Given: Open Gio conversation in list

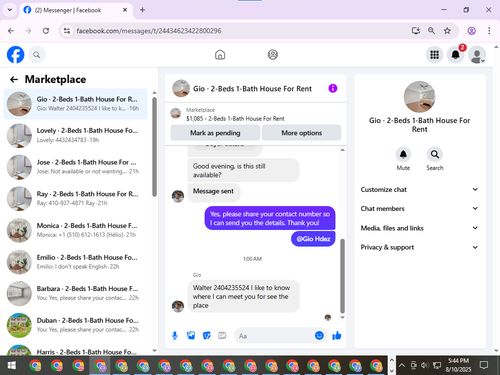Looking at the screenshot, I should pos(76,104).
